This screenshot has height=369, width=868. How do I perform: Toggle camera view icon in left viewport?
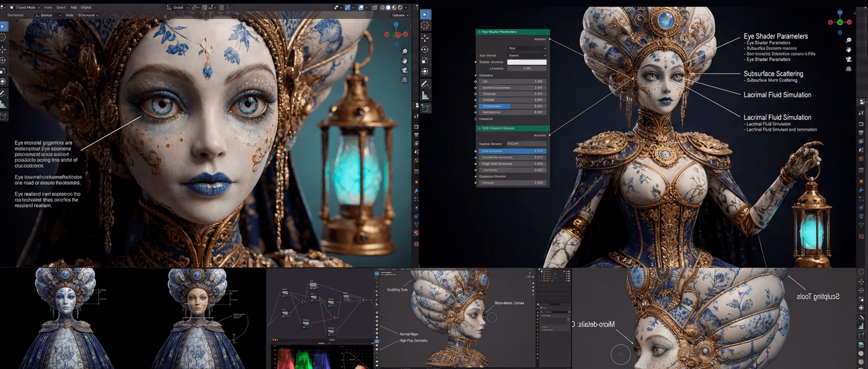click(x=405, y=70)
